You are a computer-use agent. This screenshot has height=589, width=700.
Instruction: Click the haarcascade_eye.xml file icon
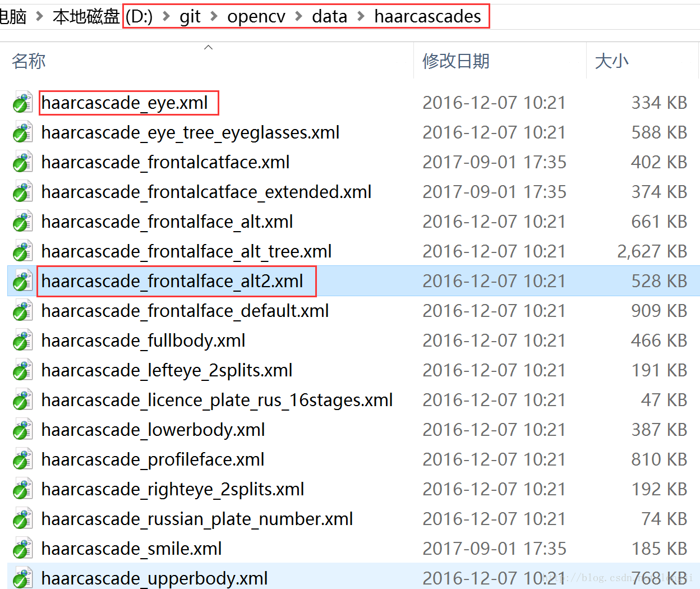coord(22,103)
